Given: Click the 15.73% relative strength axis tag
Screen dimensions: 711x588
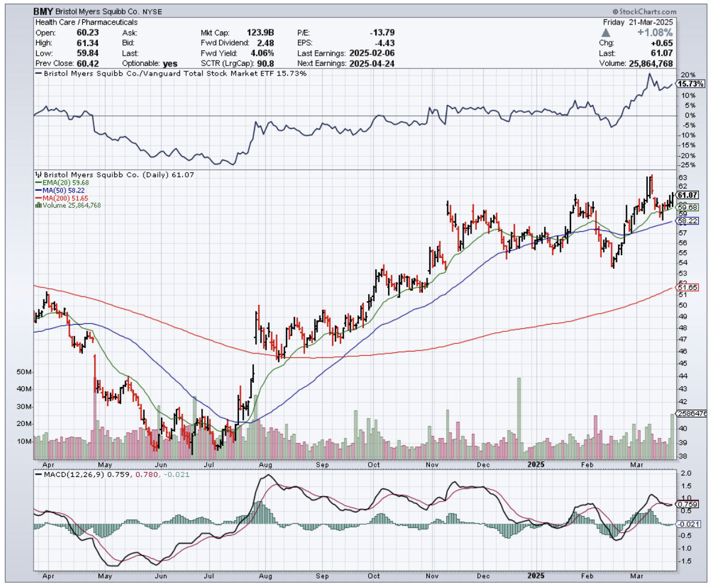Looking at the screenshot, I should click(688, 84).
